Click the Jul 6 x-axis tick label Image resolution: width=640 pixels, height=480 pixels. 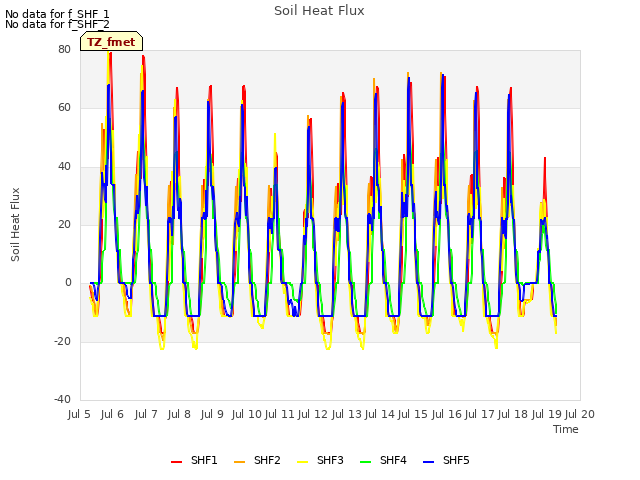tap(112, 414)
